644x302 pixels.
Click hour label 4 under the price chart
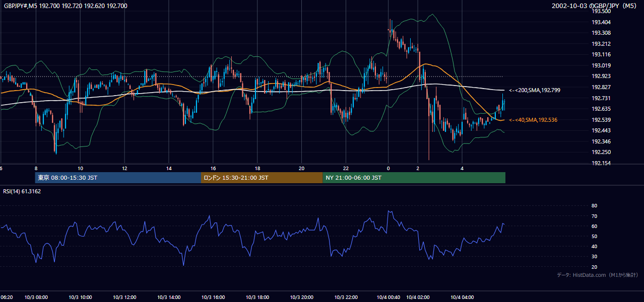coord(462,168)
